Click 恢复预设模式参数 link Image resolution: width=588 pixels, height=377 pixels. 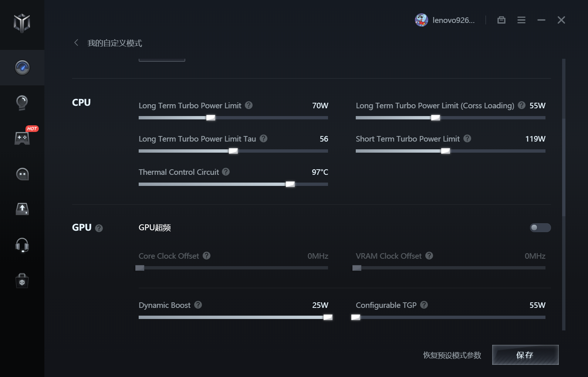click(452, 355)
